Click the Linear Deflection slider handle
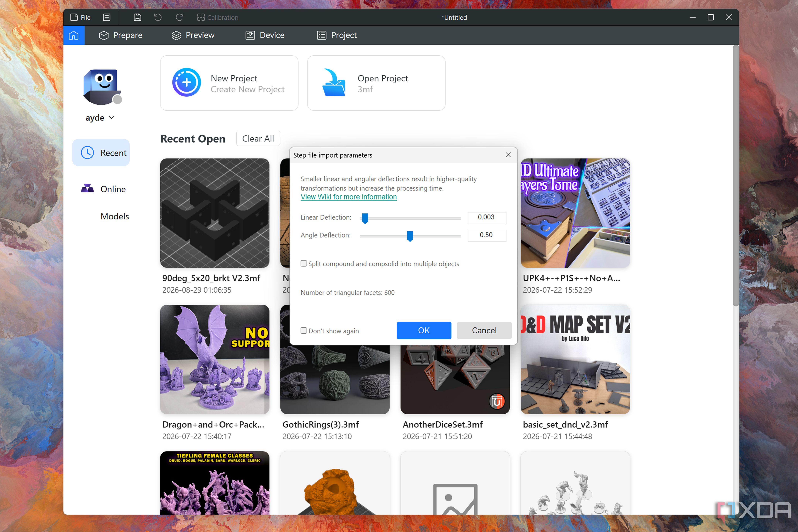This screenshot has width=798, height=532. (365, 218)
